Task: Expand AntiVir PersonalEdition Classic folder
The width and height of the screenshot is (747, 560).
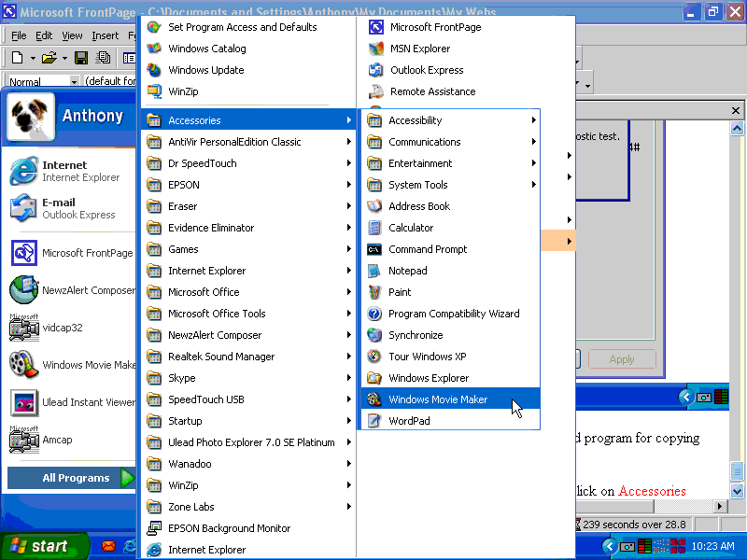Action: click(248, 142)
